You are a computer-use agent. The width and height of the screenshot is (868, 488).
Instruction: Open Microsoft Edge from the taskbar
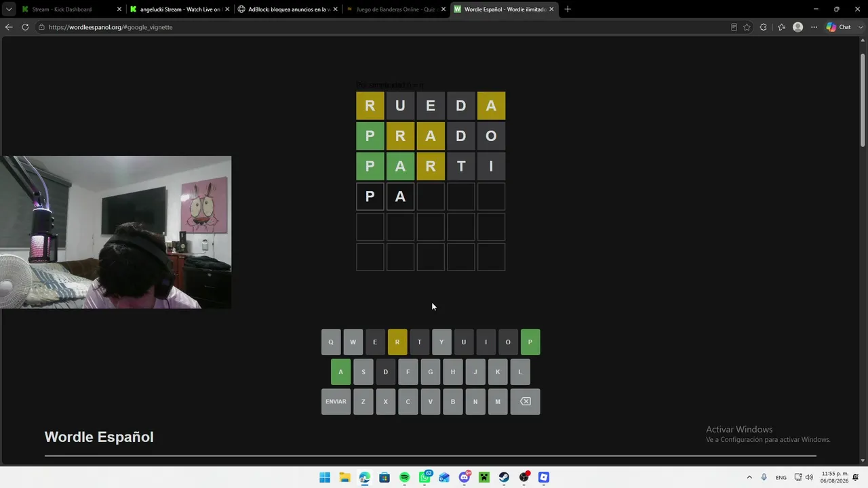pos(365,477)
